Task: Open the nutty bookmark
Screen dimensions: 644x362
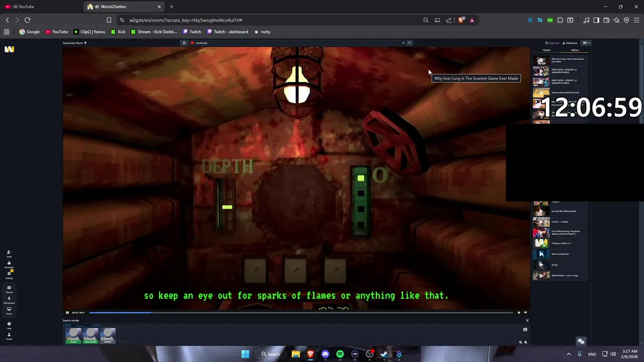Action: [x=262, y=32]
